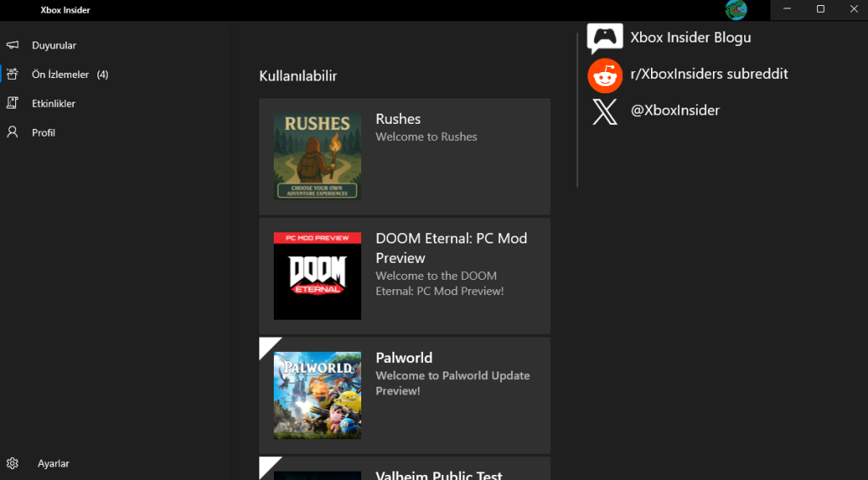Viewport: 868px width, 480px height.
Task: Go to Etkinlikler section
Action: point(53,103)
